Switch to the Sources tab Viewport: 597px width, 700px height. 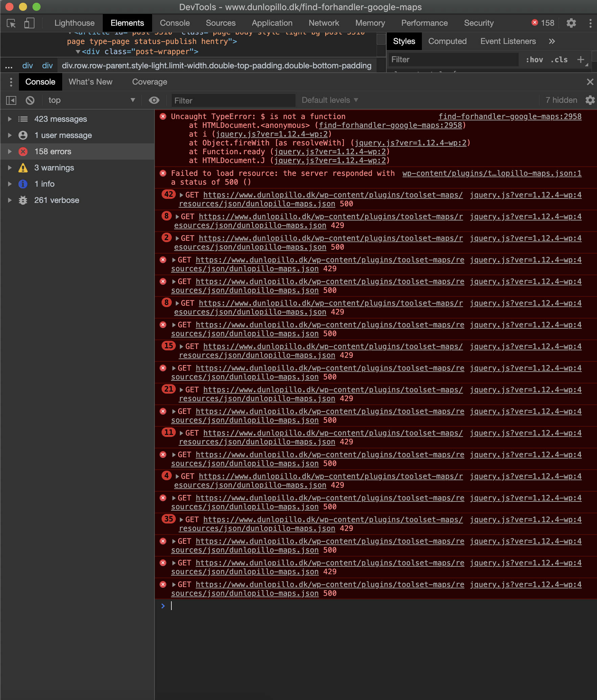tap(220, 23)
